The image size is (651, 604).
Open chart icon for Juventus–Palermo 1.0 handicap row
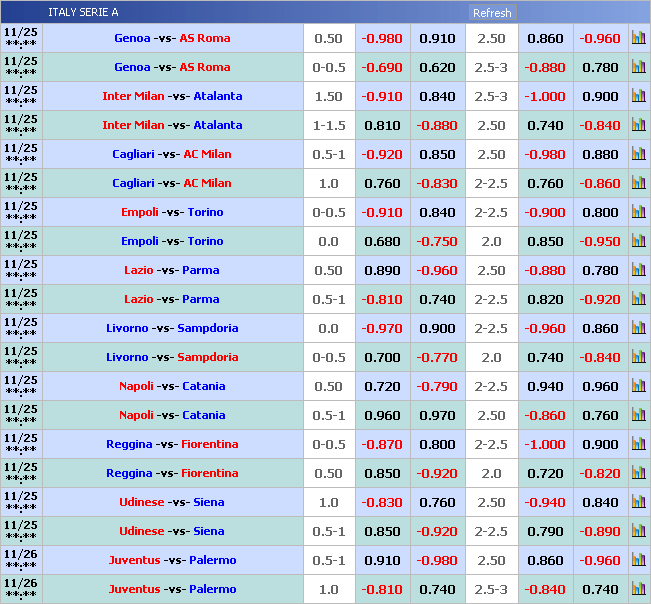(x=638, y=590)
